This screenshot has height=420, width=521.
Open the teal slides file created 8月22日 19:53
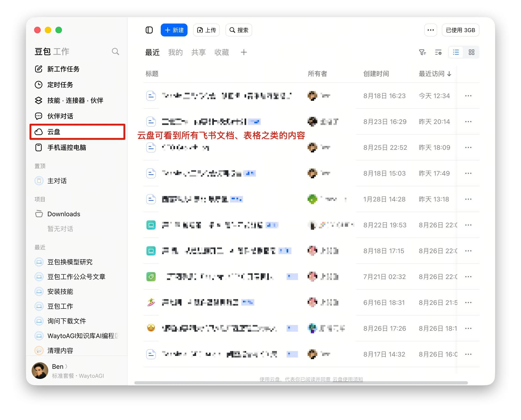click(151, 225)
